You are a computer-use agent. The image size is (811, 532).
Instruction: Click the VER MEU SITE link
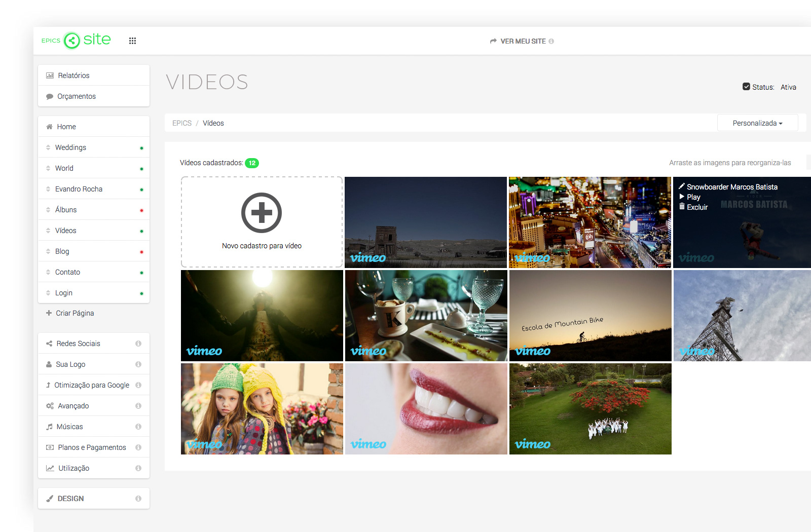(522, 41)
